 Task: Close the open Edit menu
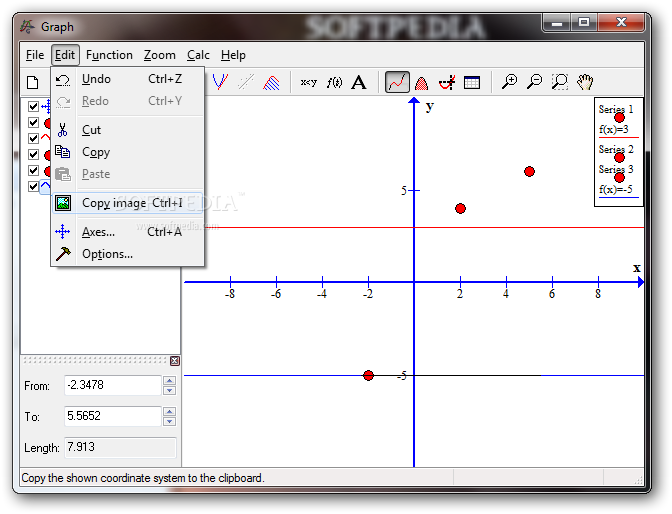point(65,55)
